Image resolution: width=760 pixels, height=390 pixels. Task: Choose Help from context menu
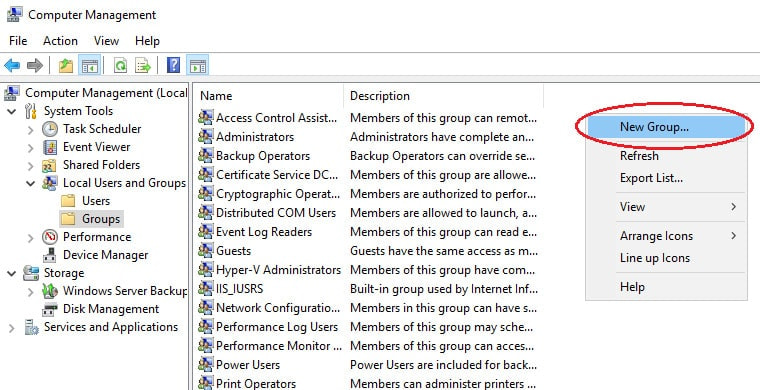pyautogui.click(x=666, y=287)
